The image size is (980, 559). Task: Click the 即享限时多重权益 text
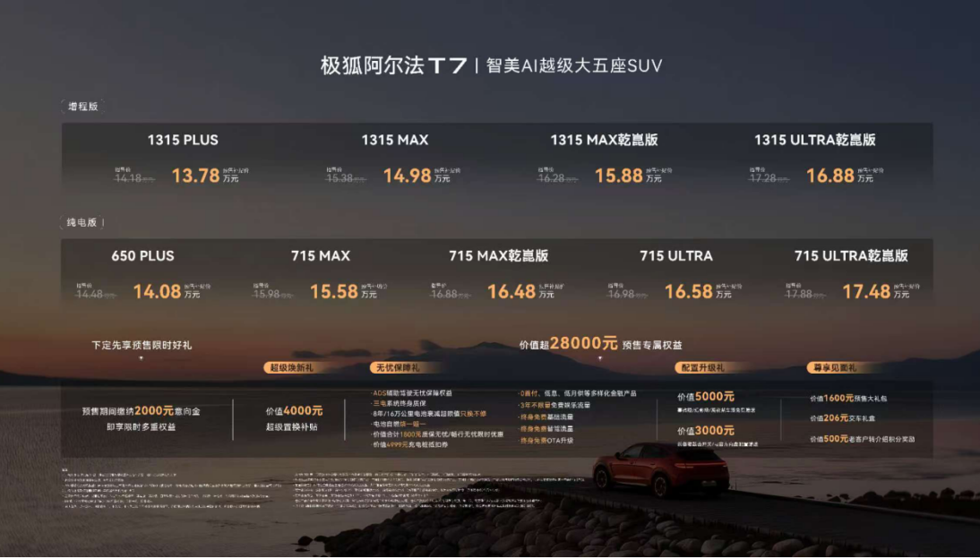click(x=142, y=427)
